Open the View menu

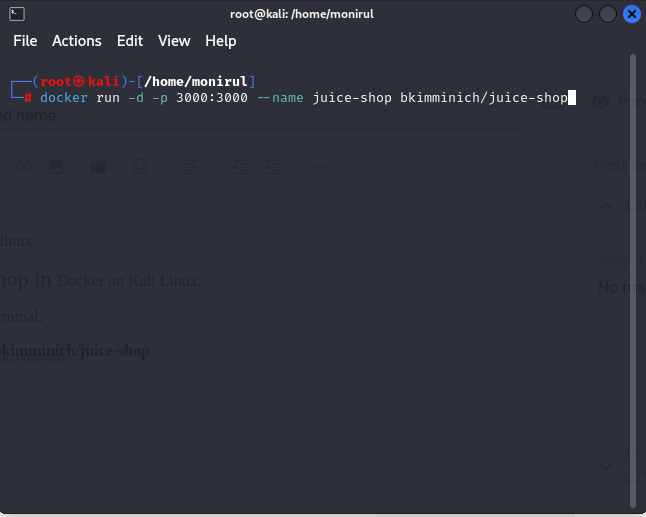[174, 41]
